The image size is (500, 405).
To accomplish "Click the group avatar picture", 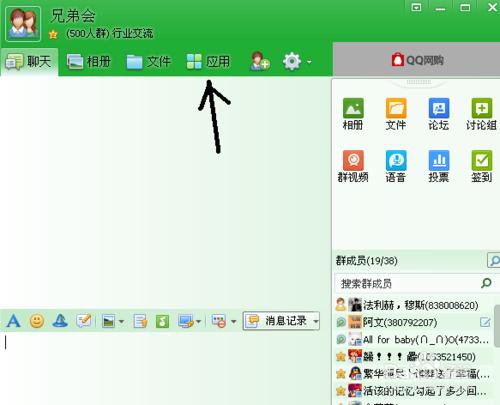I will tap(23, 24).
